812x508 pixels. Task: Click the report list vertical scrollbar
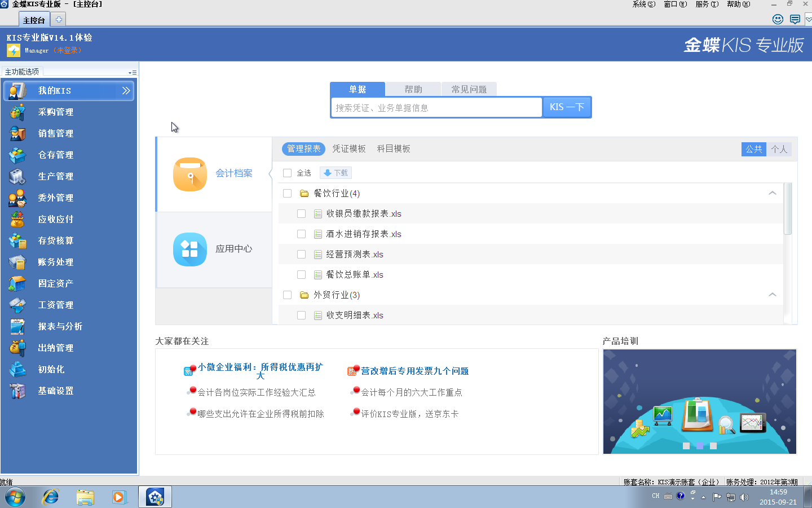point(788,209)
